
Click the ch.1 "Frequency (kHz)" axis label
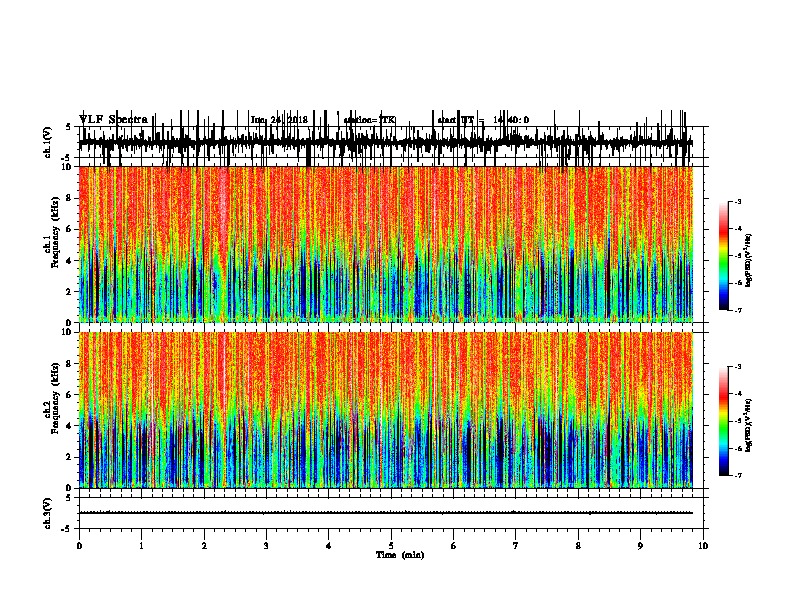click(55, 232)
